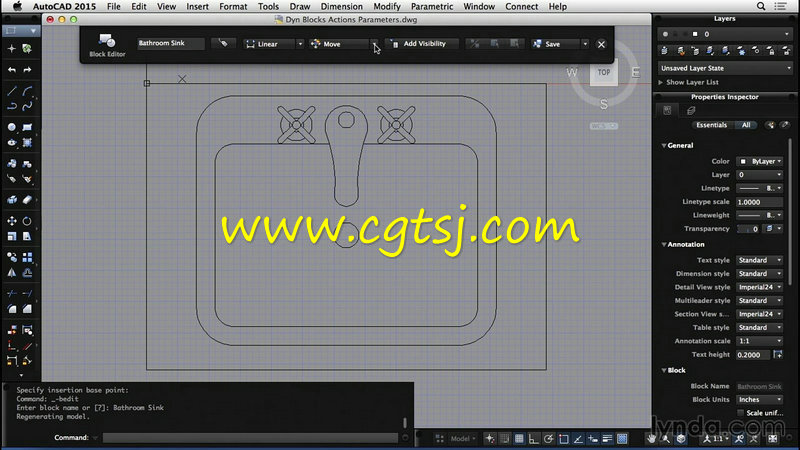Select the Rotate tool

(x=28, y=221)
